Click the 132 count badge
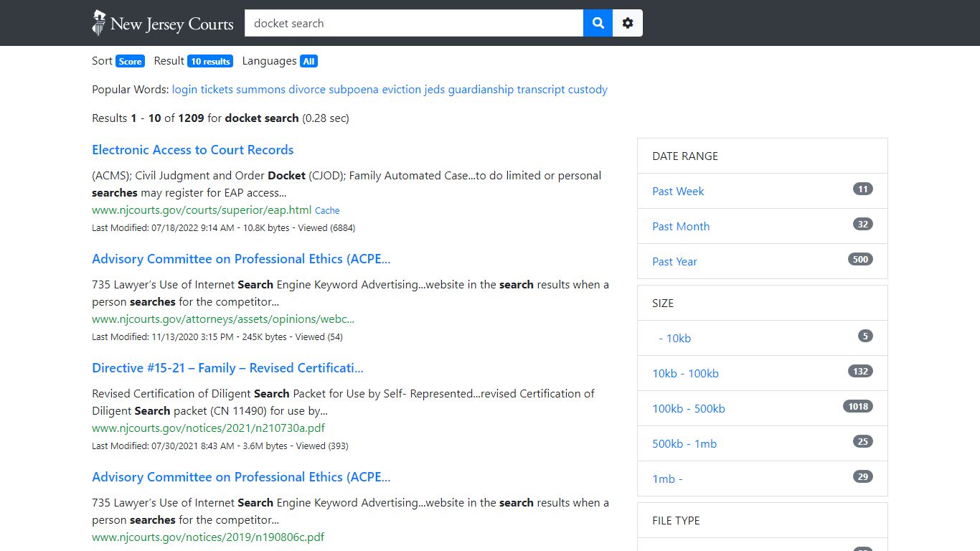The image size is (980, 551). [x=860, y=372]
